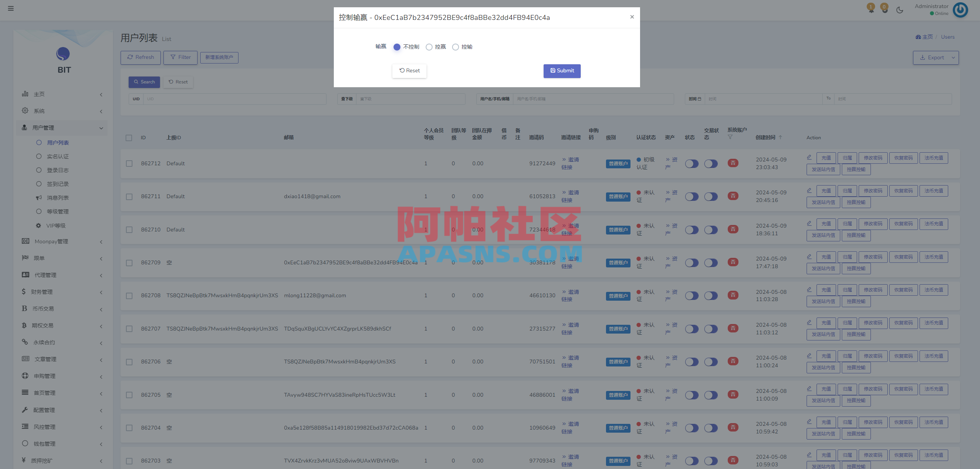Click the logout power icon top right
Image resolution: width=980 pixels, height=469 pixels.
[x=960, y=10]
